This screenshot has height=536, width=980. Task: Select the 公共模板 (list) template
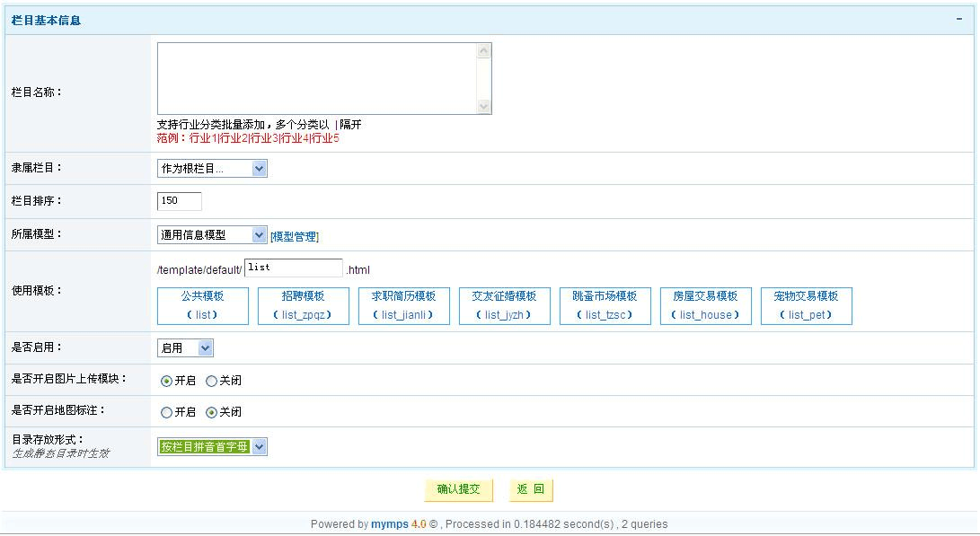202,306
